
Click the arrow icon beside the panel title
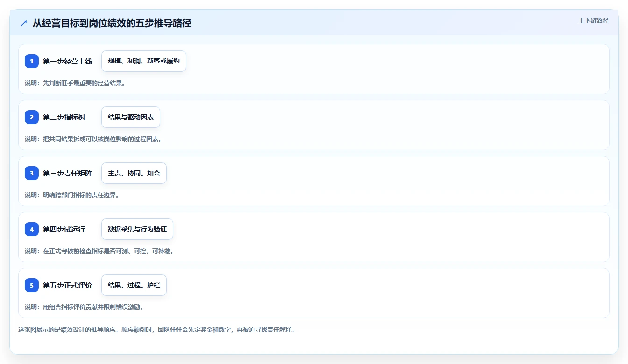[x=24, y=23]
